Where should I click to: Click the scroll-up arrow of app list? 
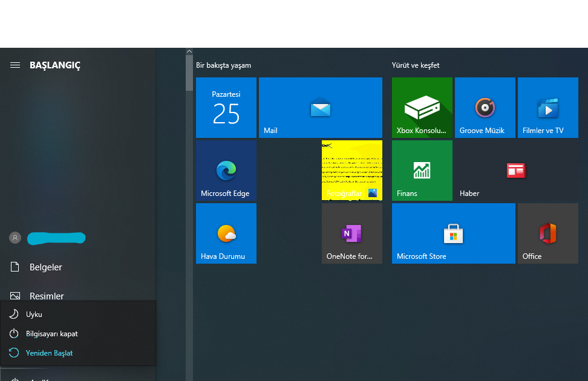pos(189,51)
